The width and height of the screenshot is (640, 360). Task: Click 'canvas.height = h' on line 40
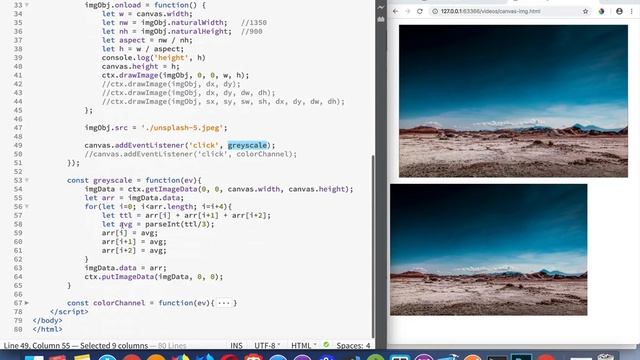coord(141,66)
